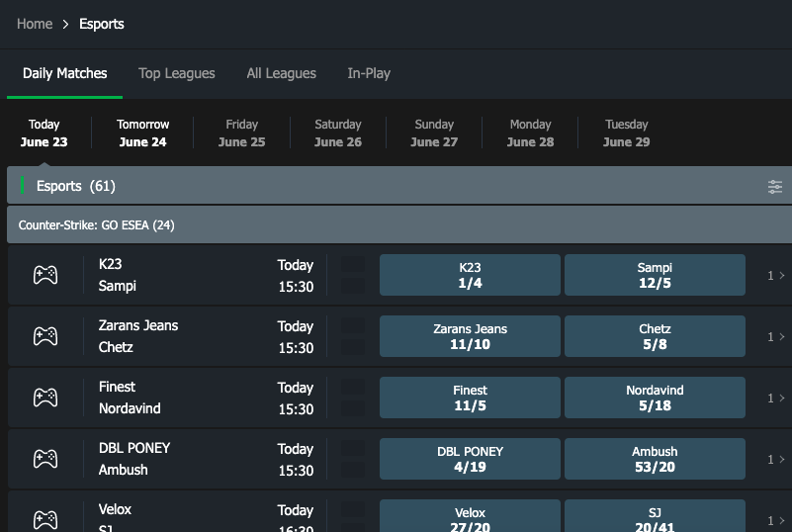792x532 pixels.
Task: Bet on Velox at 27/20
Action: pos(470,516)
